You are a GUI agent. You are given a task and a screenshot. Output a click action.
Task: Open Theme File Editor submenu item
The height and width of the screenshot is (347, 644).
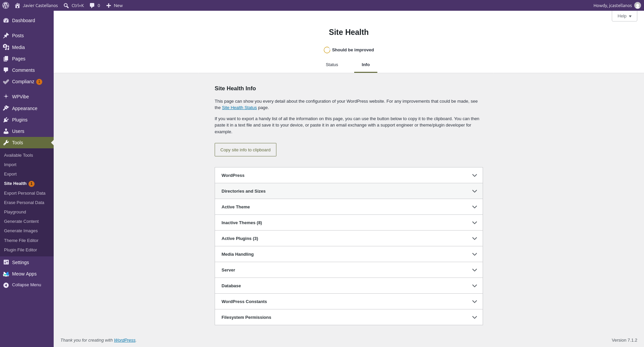pyautogui.click(x=21, y=241)
